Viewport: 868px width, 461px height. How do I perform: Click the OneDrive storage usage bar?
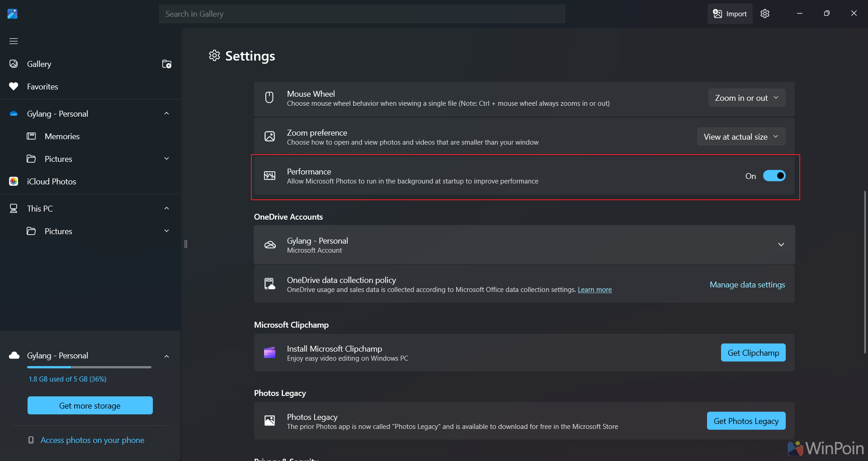coord(89,367)
